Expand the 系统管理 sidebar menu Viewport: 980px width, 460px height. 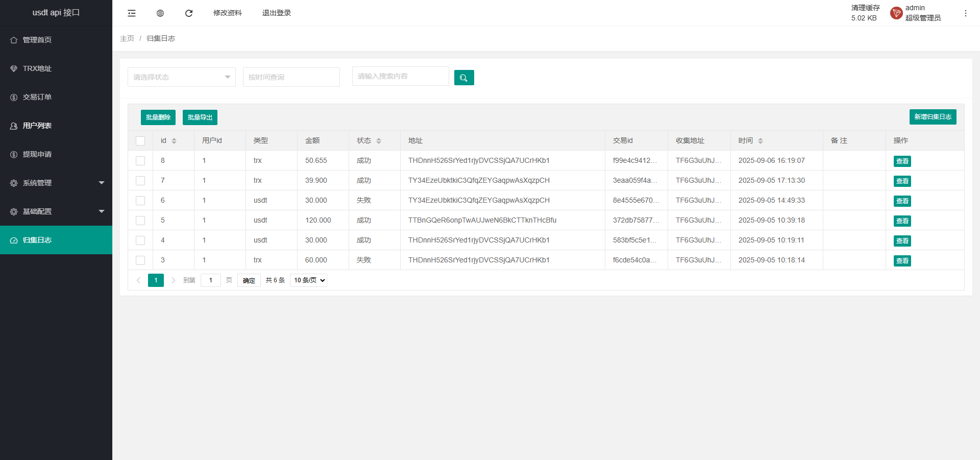click(56, 183)
